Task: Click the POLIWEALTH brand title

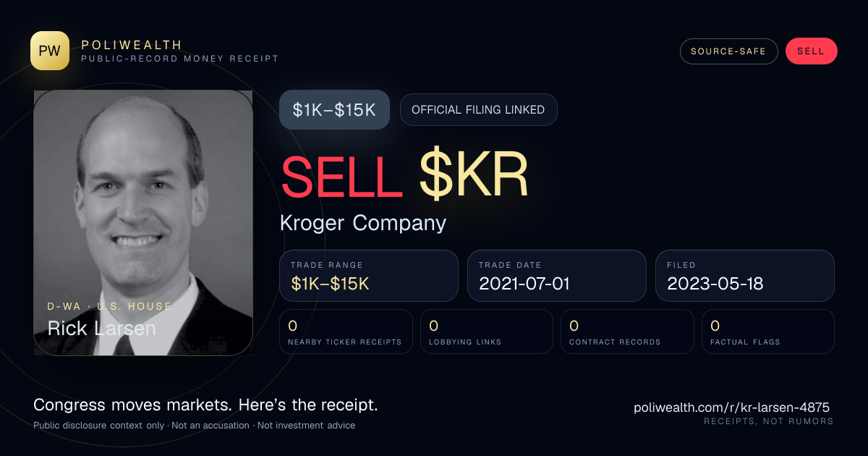Action: (x=132, y=45)
